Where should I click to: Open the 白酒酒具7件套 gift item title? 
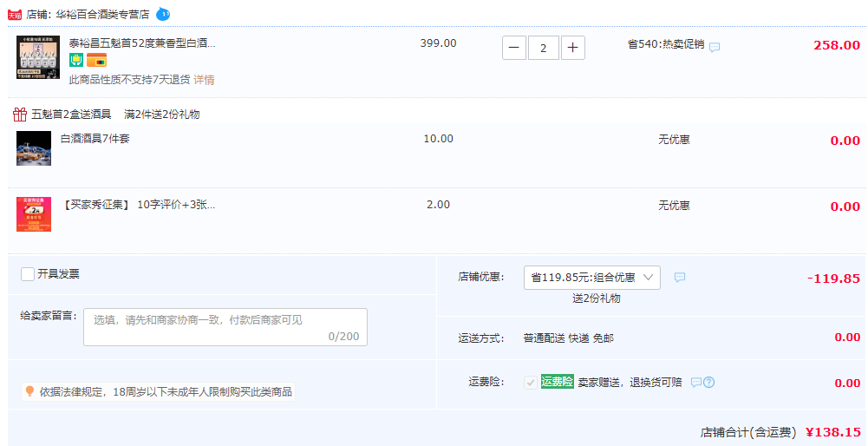coord(95,139)
